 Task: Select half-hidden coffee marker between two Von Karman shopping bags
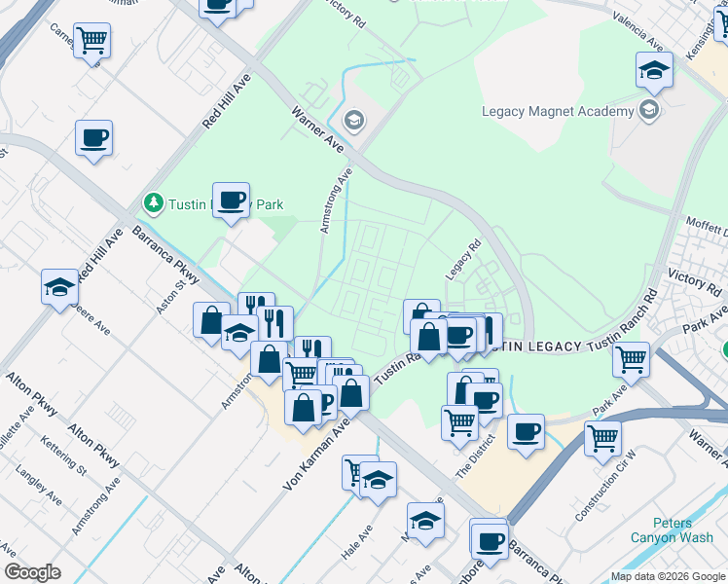(329, 402)
